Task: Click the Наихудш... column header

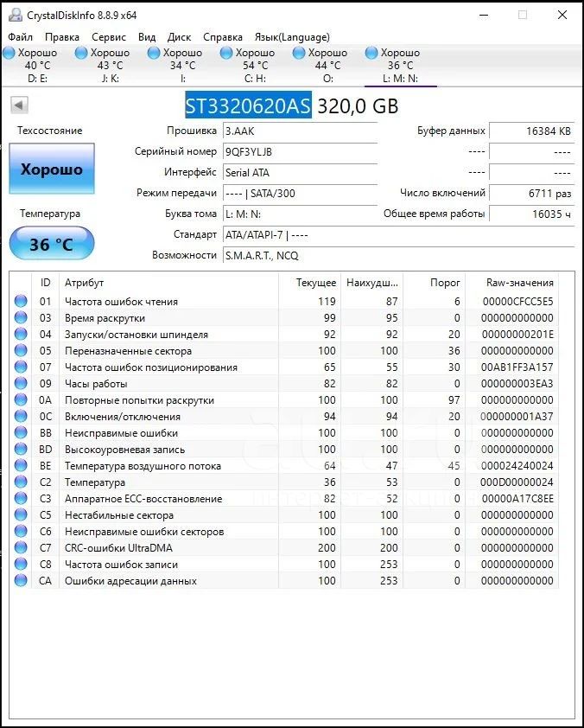Action: [x=371, y=283]
